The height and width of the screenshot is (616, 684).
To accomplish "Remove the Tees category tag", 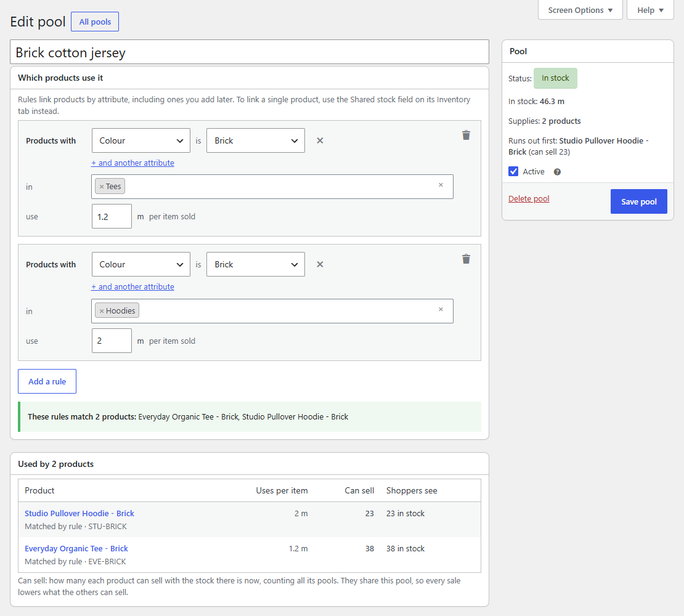I will point(102,187).
